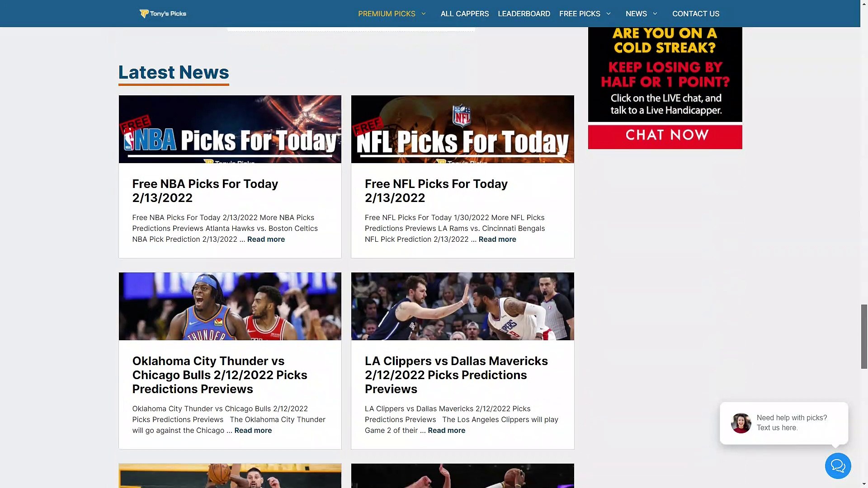The width and height of the screenshot is (868, 488).
Task: Click Read more on NBA Picks article
Action: coord(266,239)
